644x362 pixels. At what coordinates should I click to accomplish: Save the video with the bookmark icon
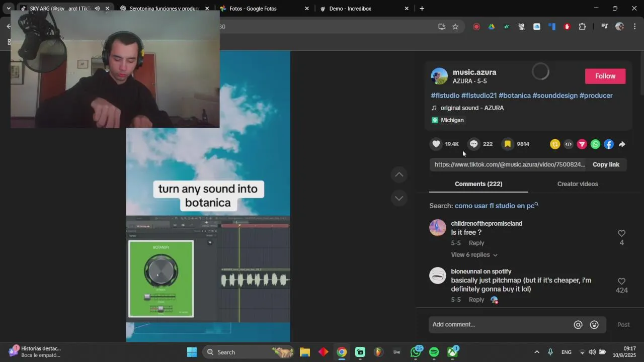point(508,144)
